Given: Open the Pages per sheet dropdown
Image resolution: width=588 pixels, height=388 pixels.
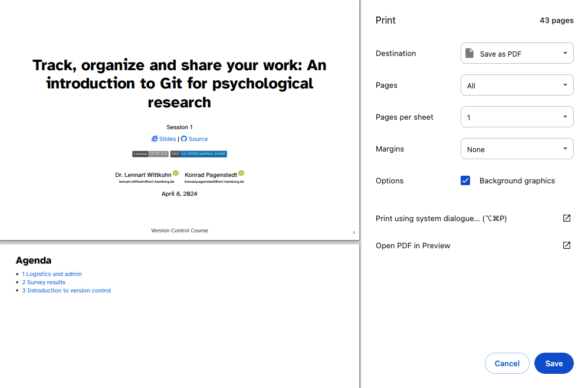Looking at the screenshot, I should pos(517,117).
